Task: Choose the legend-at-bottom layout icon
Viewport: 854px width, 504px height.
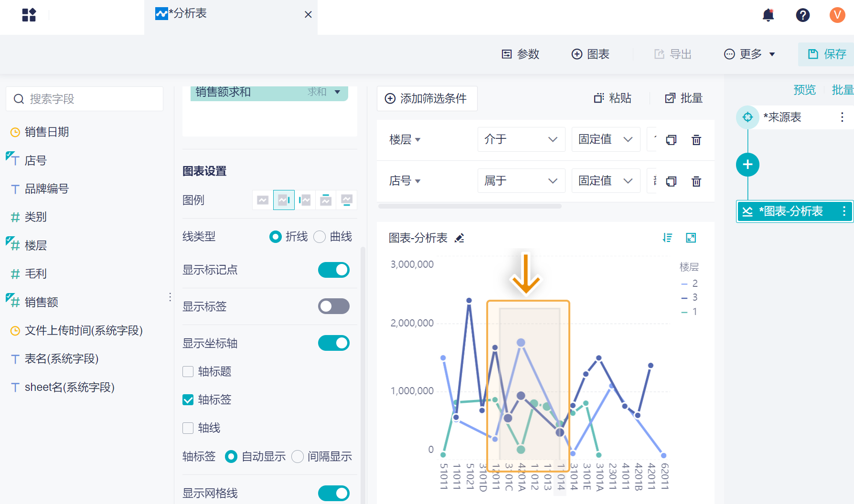Action: [347, 200]
